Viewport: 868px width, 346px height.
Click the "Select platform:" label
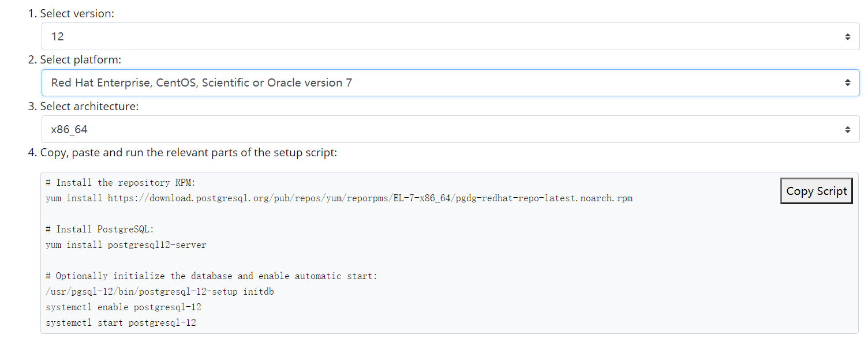(x=80, y=59)
